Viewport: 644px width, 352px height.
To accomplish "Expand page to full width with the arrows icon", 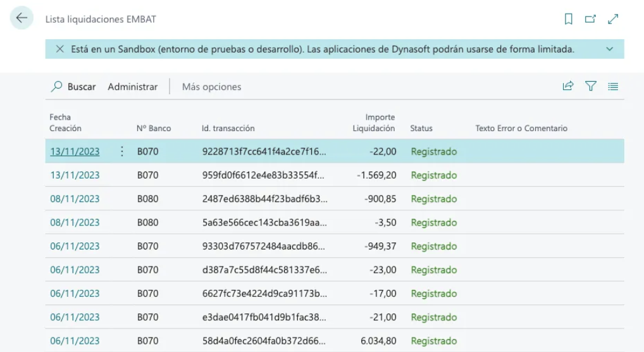I will 613,19.
